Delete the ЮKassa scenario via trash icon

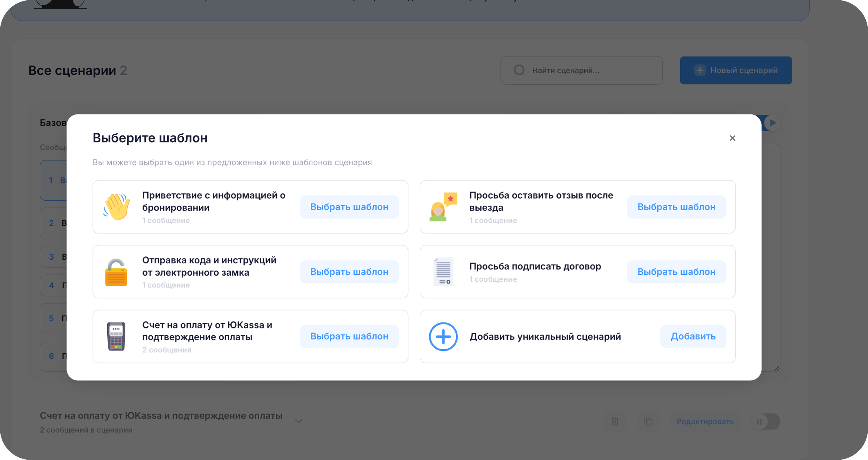point(615,422)
